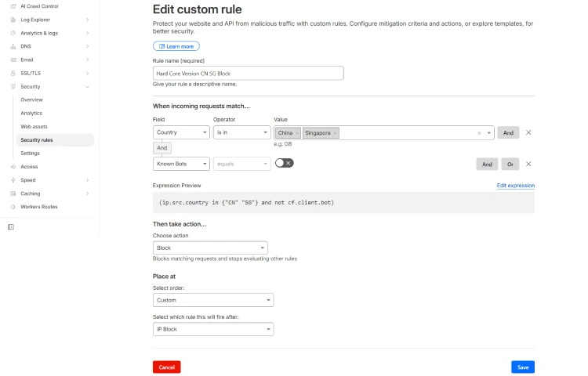The width and height of the screenshot is (588, 376).
Task: Click the Expression Preview code box
Action: (x=343, y=203)
